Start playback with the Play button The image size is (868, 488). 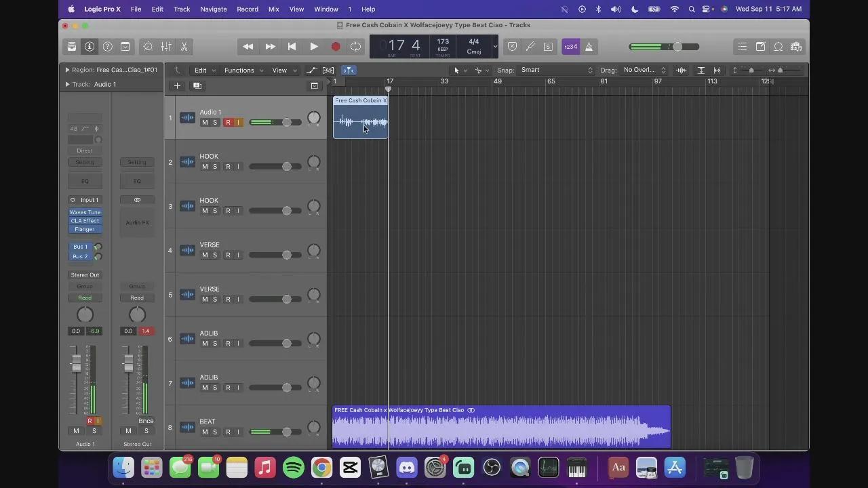point(313,47)
